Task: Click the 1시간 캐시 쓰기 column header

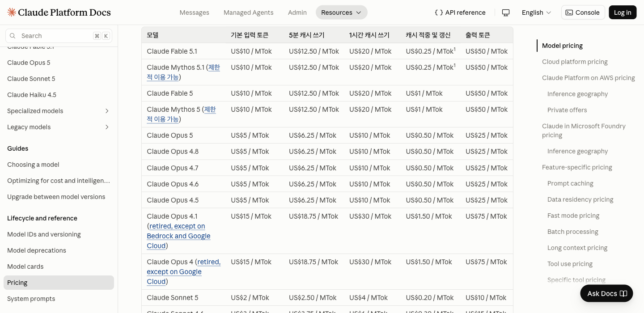Action: (x=369, y=35)
